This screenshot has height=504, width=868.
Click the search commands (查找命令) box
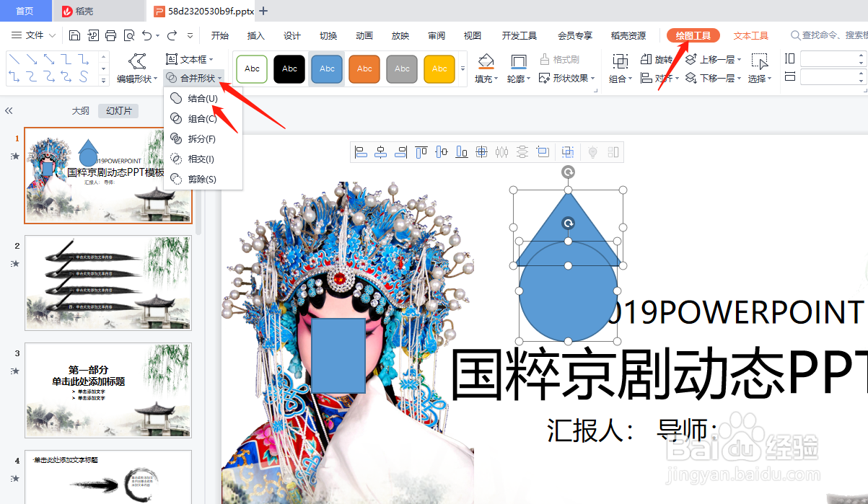click(x=830, y=35)
